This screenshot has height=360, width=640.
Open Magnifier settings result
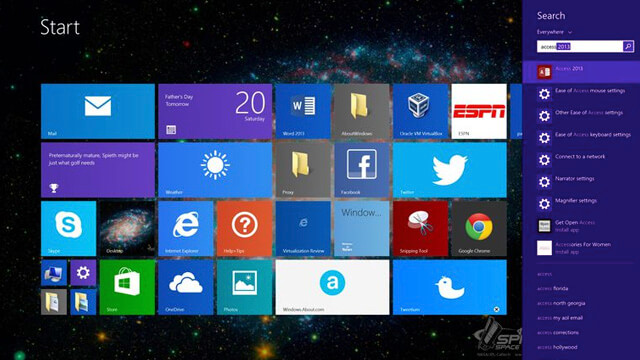click(581, 204)
